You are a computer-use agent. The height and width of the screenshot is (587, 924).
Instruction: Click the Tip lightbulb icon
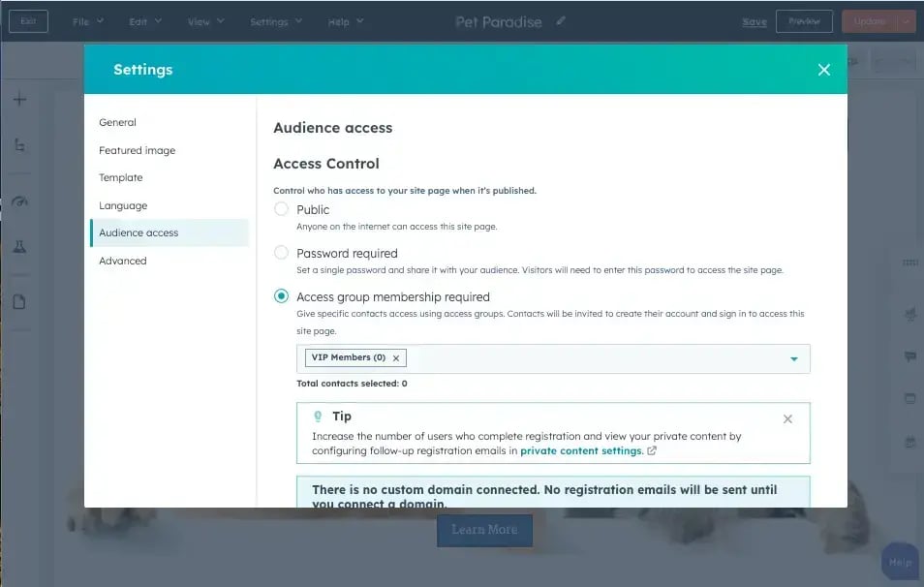[x=318, y=417]
